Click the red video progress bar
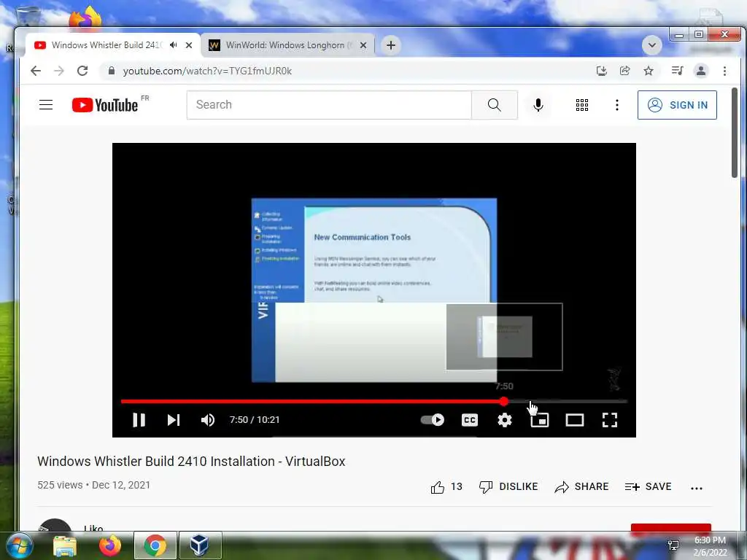This screenshot has width=747, height=560. (x=311, y=402)
